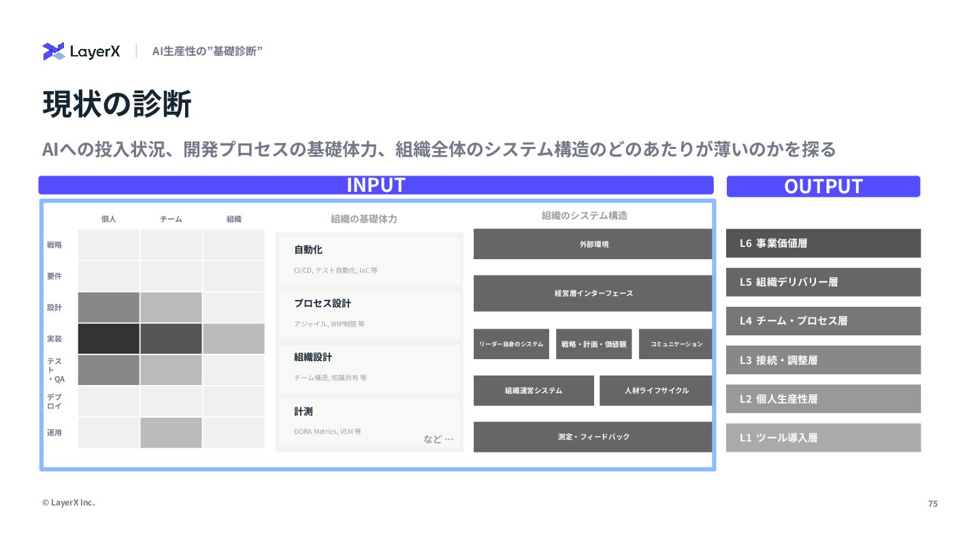Click the 外部環境 box

coord(593,244)
